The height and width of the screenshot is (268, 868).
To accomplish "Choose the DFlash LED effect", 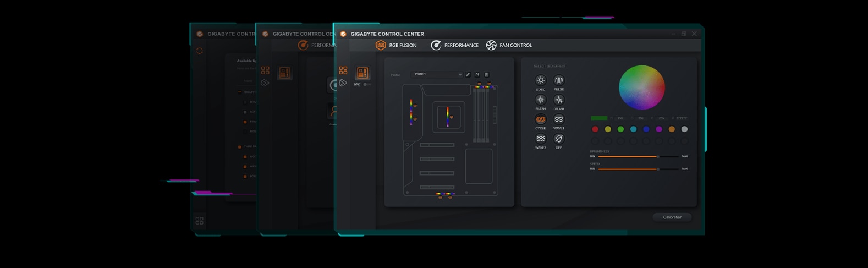I will [x=558, y=100].
